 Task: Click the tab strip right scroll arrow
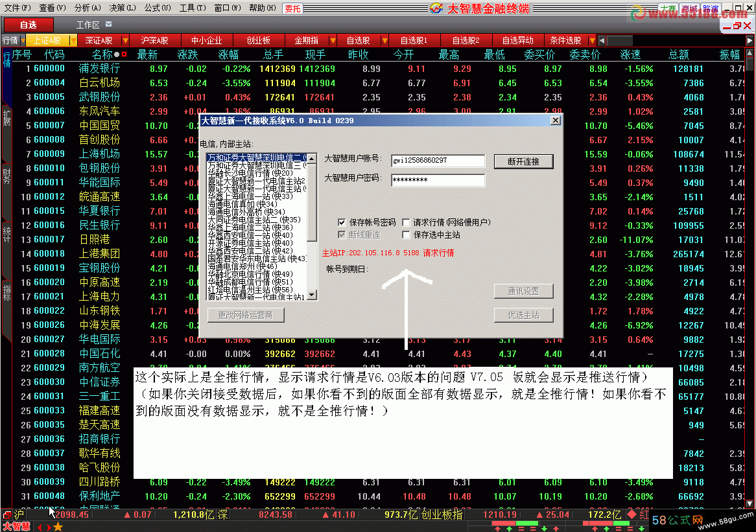point(750,40)
